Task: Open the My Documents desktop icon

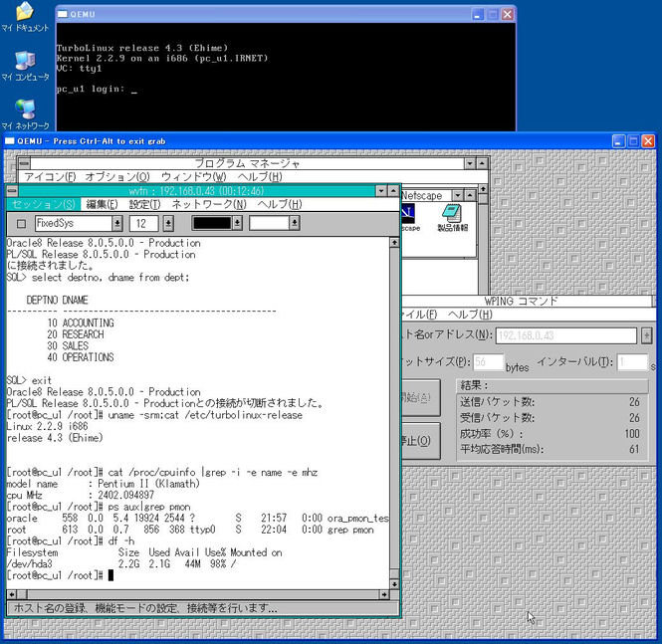Action: click(x=25, y=17)
